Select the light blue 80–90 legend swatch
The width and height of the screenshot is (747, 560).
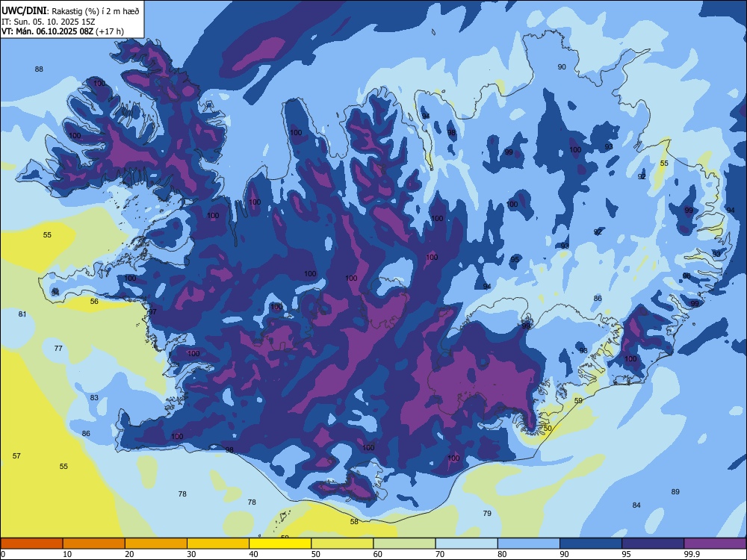tap(528, 544)
